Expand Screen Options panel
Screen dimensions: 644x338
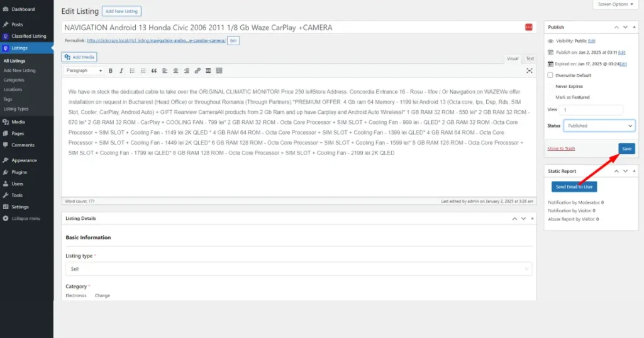coord(615,4)
